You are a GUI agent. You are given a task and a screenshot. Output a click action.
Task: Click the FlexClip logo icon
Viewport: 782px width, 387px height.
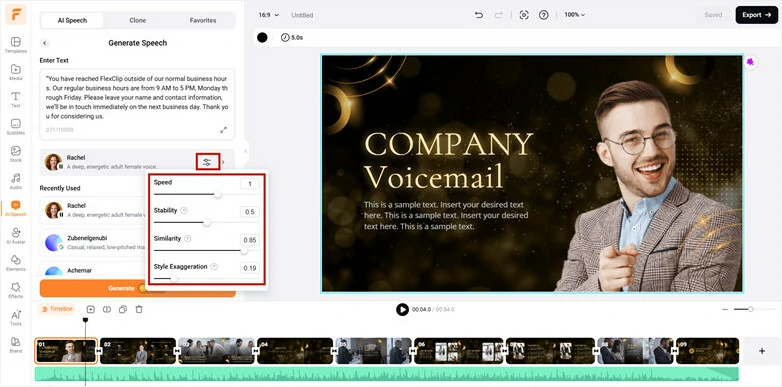coord(15,15)
